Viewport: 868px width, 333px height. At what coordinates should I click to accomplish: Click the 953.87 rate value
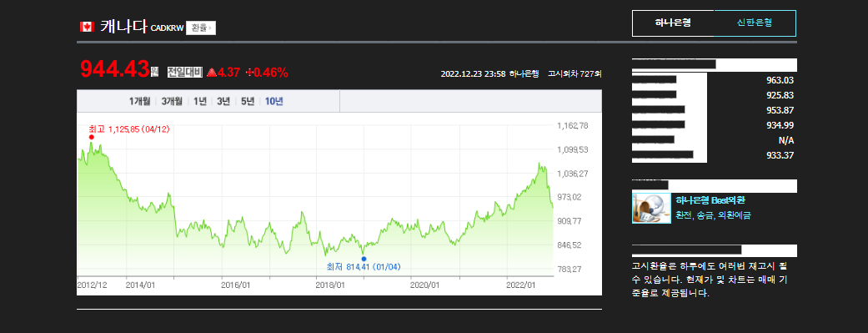(x=780, y=110)
